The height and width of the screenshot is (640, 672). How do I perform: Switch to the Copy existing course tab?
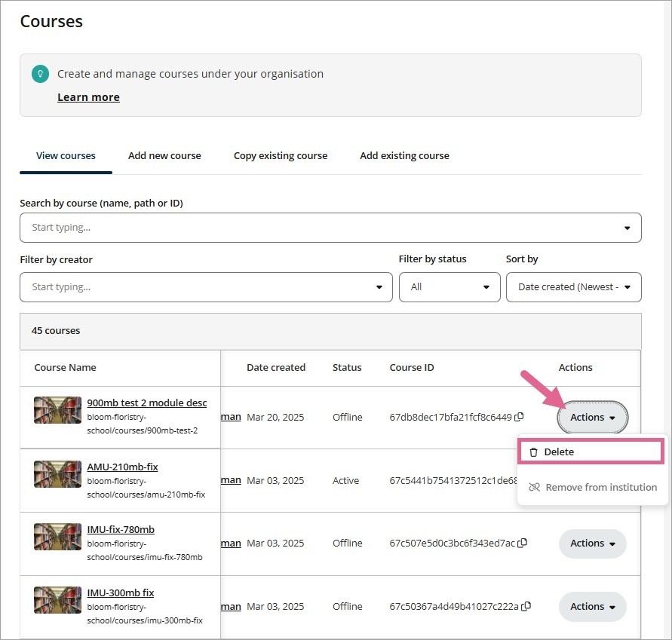click(281, 156)
